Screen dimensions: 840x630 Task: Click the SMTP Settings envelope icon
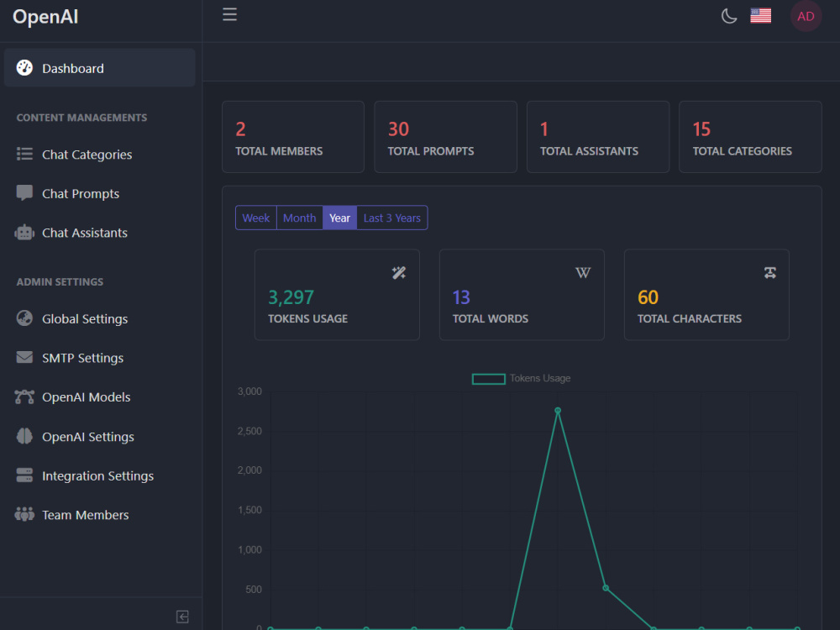[x=24, y=357]
